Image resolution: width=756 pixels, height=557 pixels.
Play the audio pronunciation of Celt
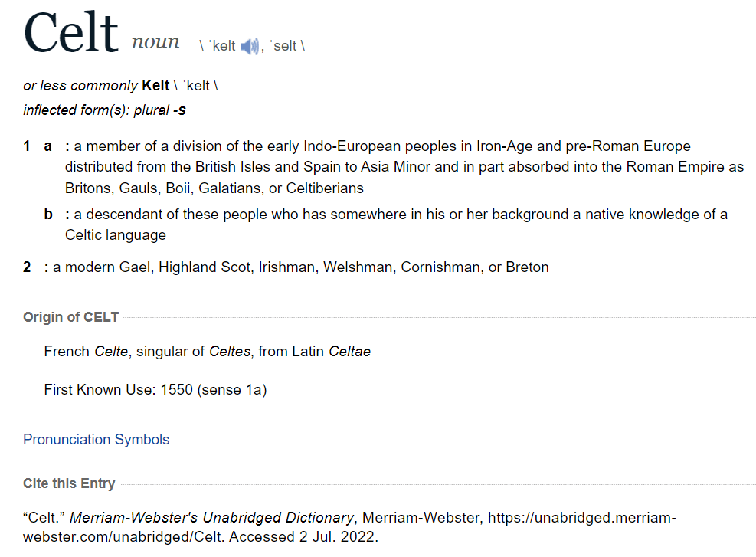[250, 47]
